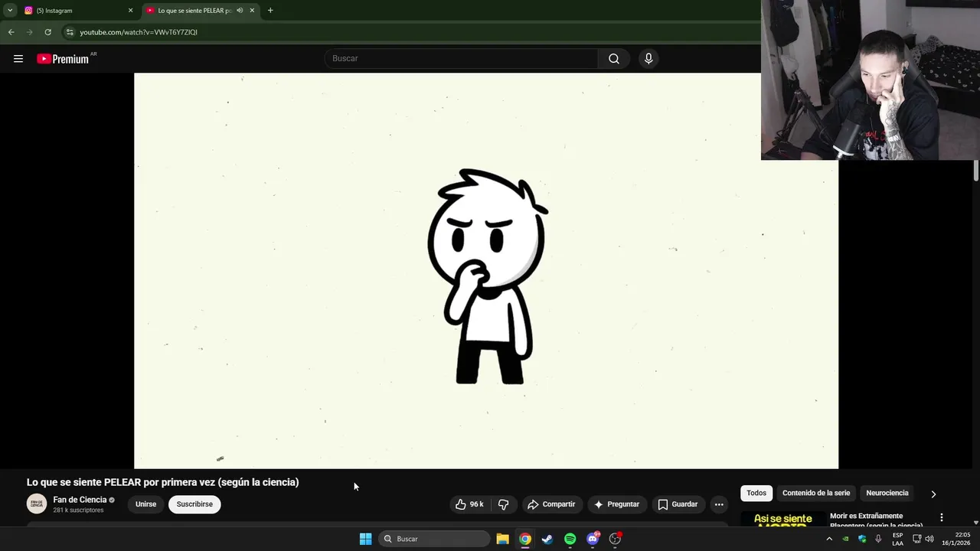Select the Lo que se siente PELEAR tab
The height and width of the screenshot is (551, 980).
(194, 11)
